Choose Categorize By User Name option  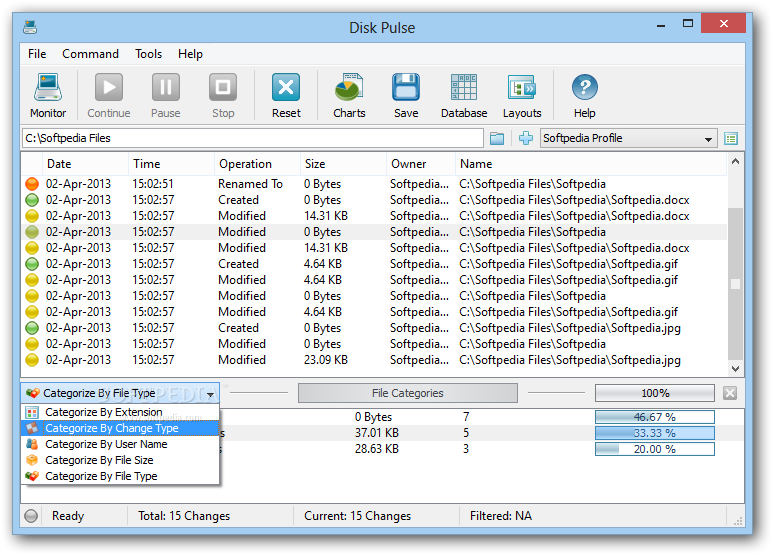(x=120, y=444)
